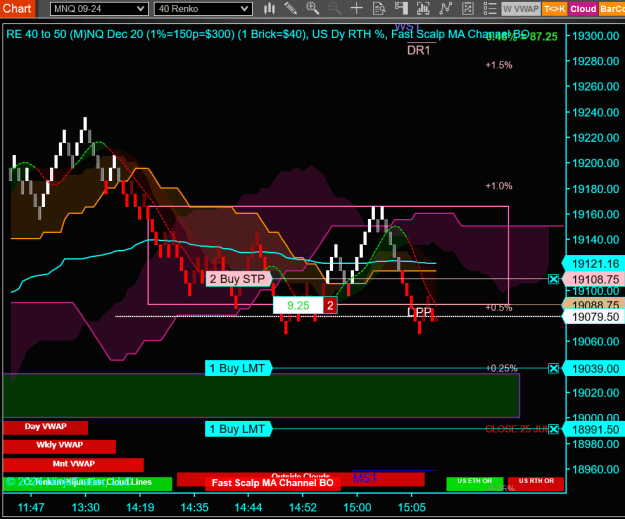Image resolution: width=625 pixels, height=519 pixels.
Task: Click the Wkly VWAP red label
Action: 59,446
